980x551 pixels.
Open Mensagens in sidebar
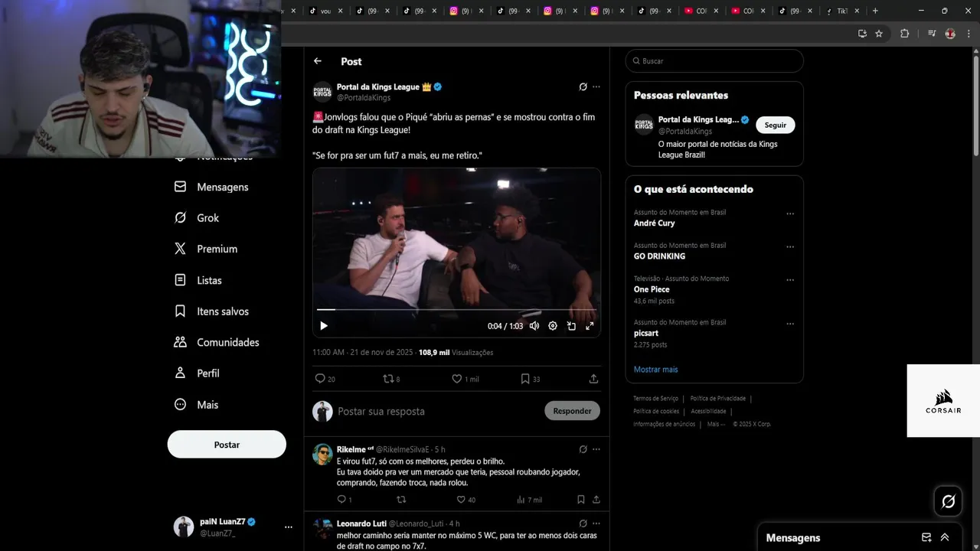[211, 187]
